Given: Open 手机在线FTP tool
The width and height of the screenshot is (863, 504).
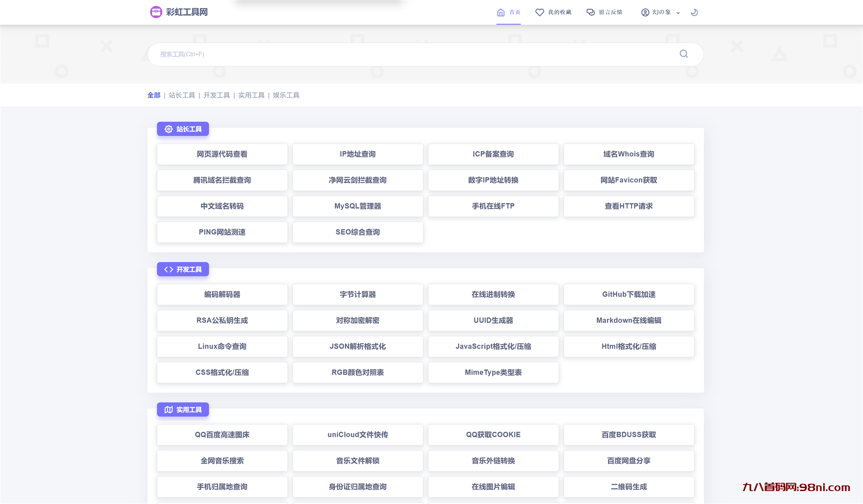Looking at the screenshot, I should point(493,206).
